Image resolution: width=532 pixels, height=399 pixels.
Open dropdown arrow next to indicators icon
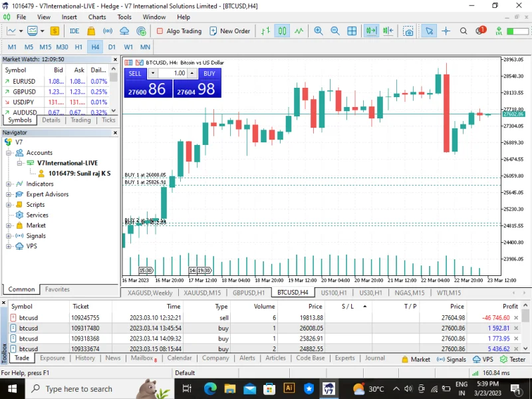tap(42, 31)
